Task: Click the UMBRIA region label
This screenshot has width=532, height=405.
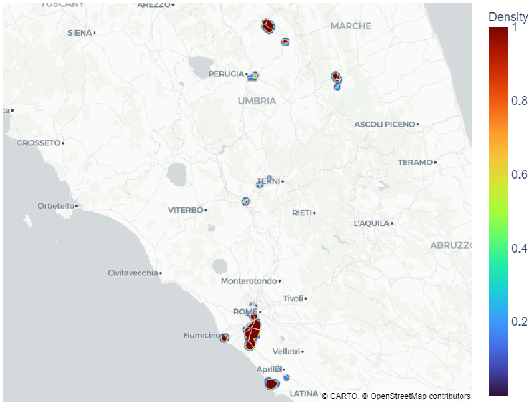Action: (x=257, y=101)
